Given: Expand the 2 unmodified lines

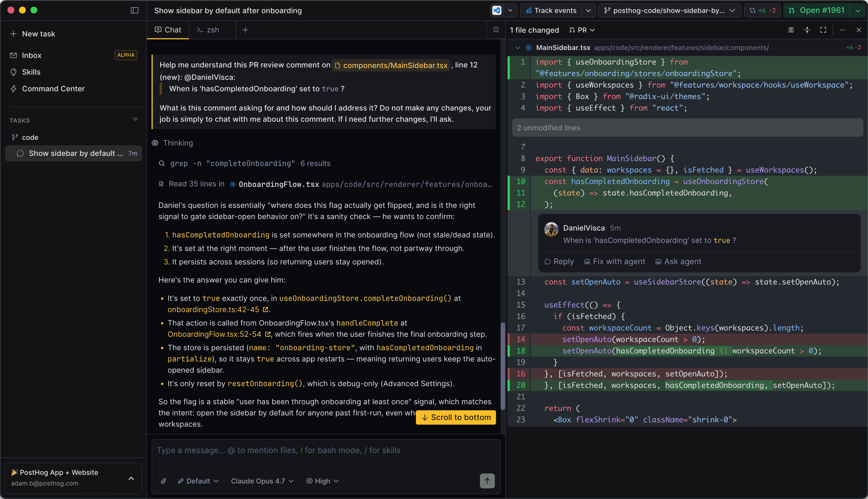Looking at the screenshot, I should point(687,127).
